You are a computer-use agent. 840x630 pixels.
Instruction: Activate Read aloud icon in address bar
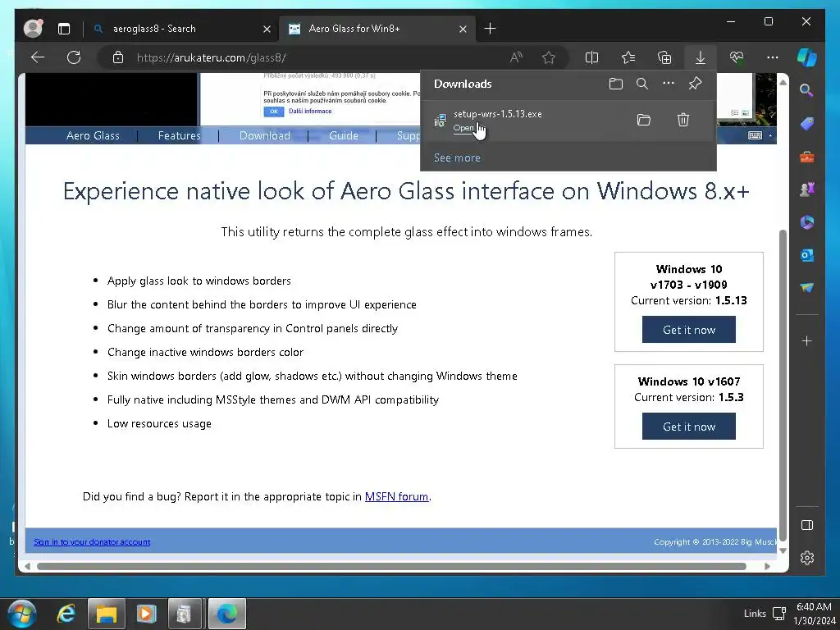(x=516, y=57)
